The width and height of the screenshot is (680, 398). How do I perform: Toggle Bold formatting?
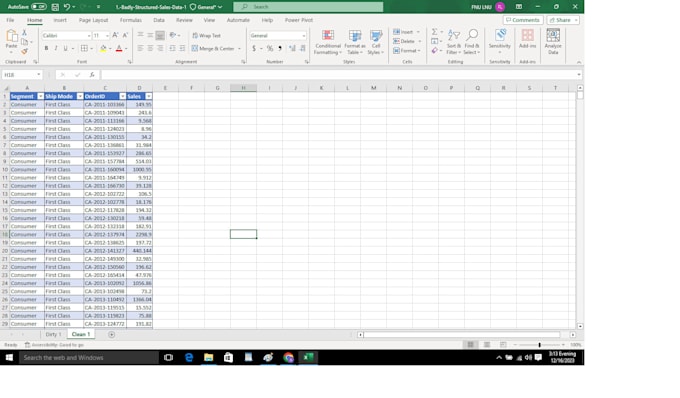[46, 48]
